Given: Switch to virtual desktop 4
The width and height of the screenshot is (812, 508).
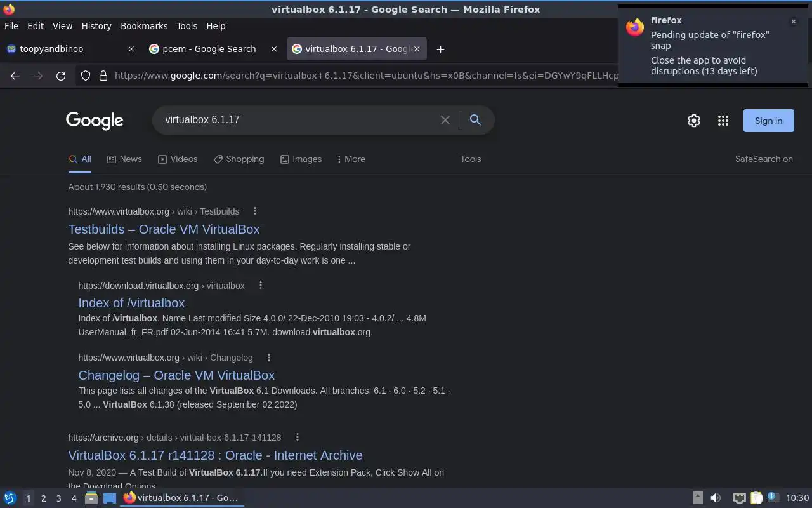Looking at the screenshot, I should [74, 498].
